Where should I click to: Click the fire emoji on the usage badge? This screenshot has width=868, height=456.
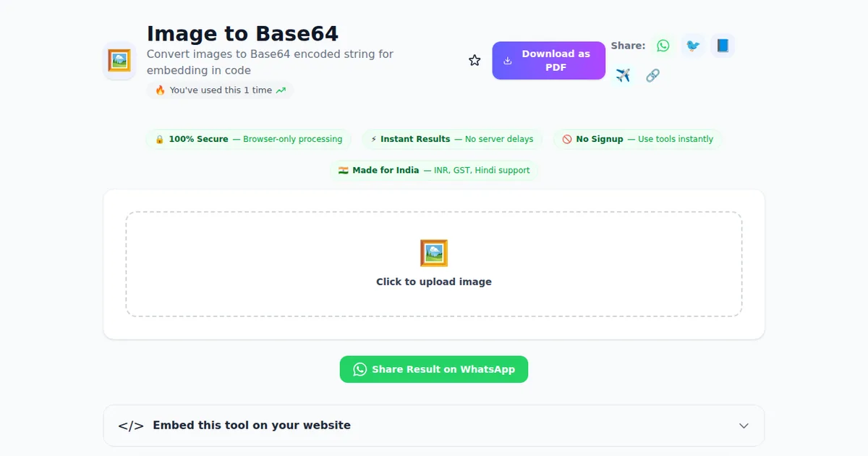point(161,90)
